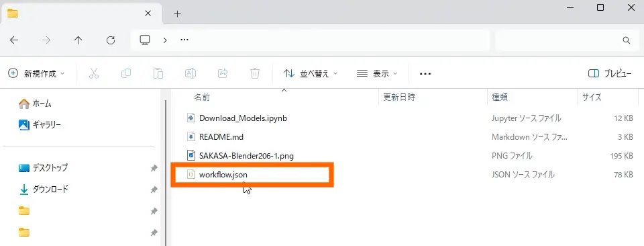Open ダウンロード in the sidebar
This screenshot has height=246, width=644.
tap(44, 190)
